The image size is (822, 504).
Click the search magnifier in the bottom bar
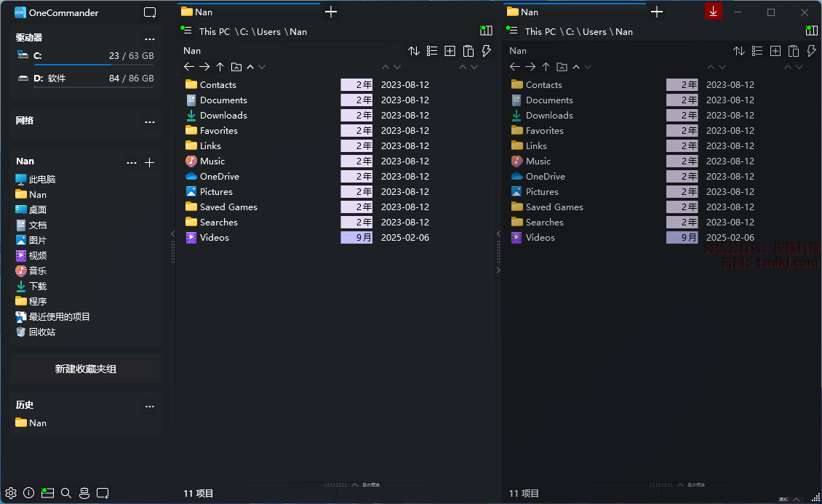click(x=66, y=493)
